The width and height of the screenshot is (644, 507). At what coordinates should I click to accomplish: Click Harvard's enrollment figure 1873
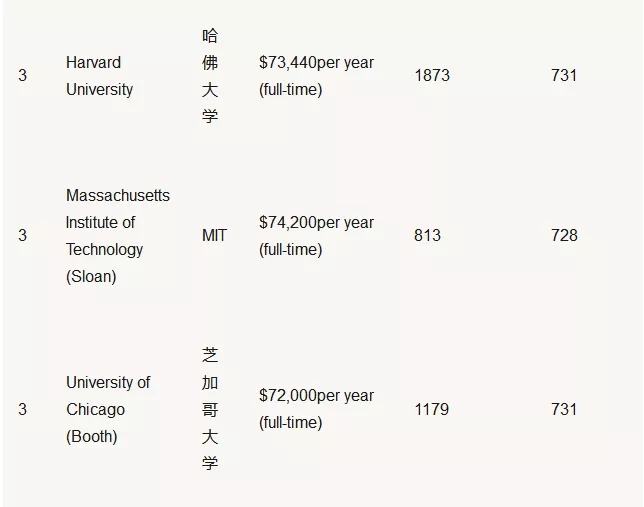(432, 76)
